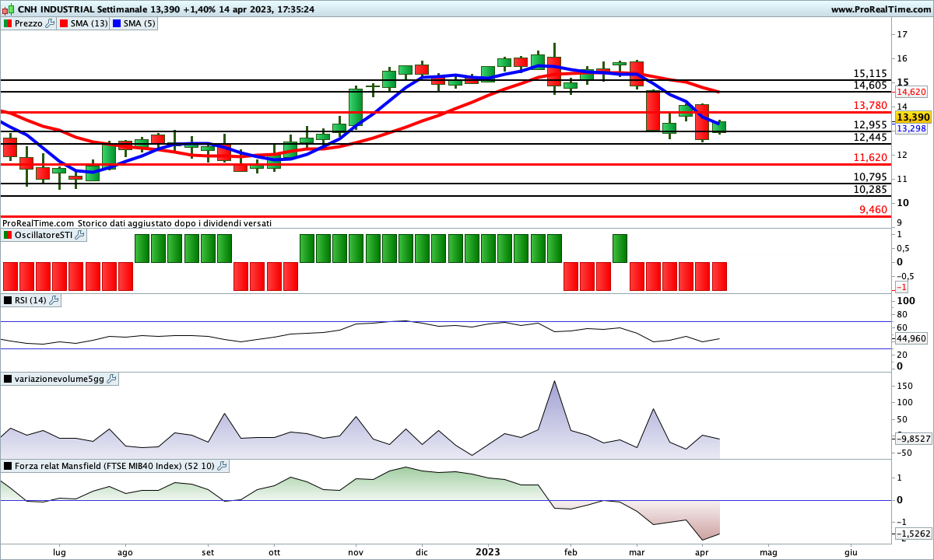Click the 44,960 RSI value tag

911,339
